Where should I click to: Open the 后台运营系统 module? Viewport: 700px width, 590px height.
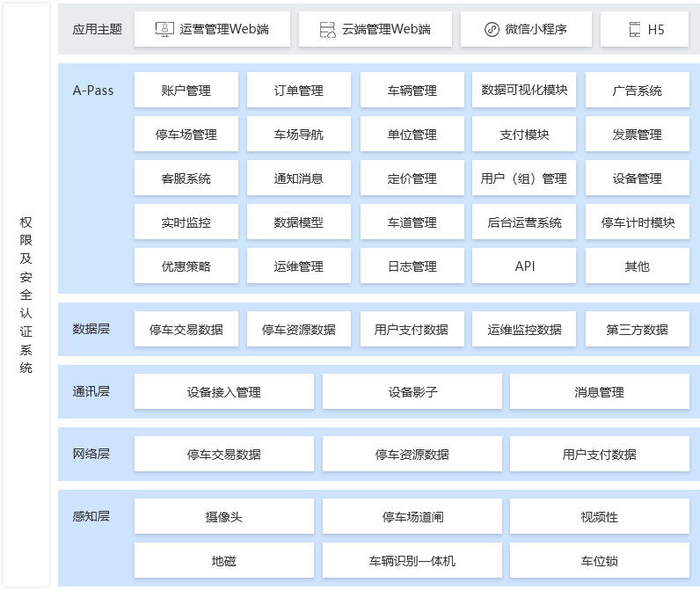(x=524, y=222)
